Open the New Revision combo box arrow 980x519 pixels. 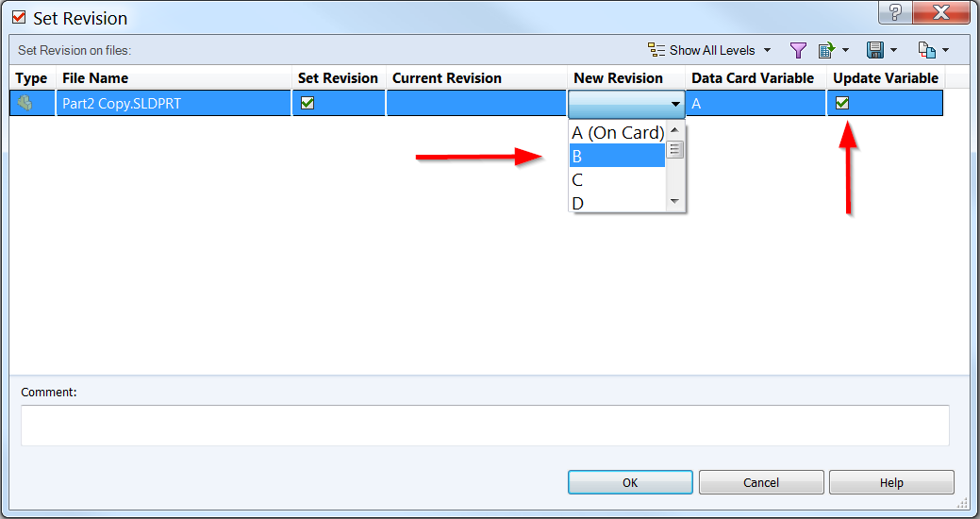click(x=675, y=104)
